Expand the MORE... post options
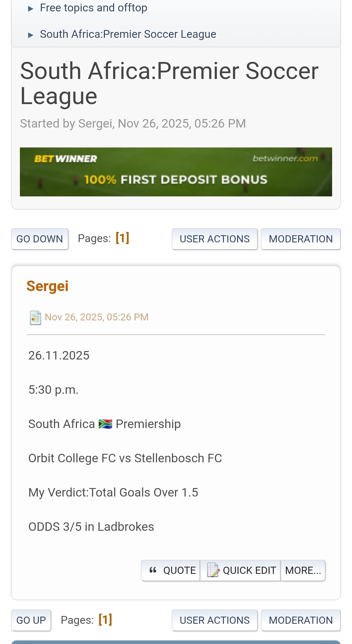 coord(303,570)
